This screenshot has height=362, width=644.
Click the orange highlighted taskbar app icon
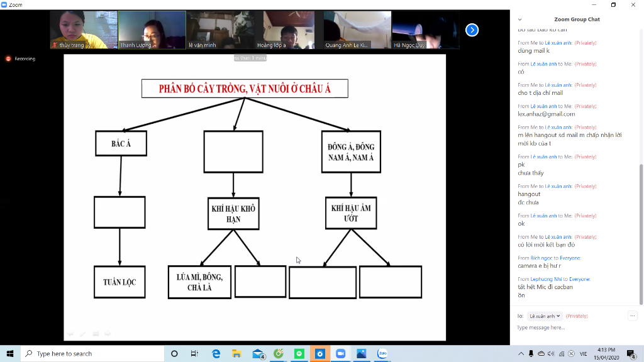click(x=320, y=353)
